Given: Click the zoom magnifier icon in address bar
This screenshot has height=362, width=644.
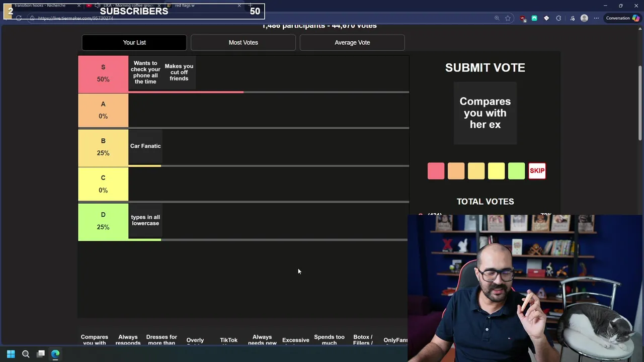Looking at the screenshot, I should click(x=497, y=18).
